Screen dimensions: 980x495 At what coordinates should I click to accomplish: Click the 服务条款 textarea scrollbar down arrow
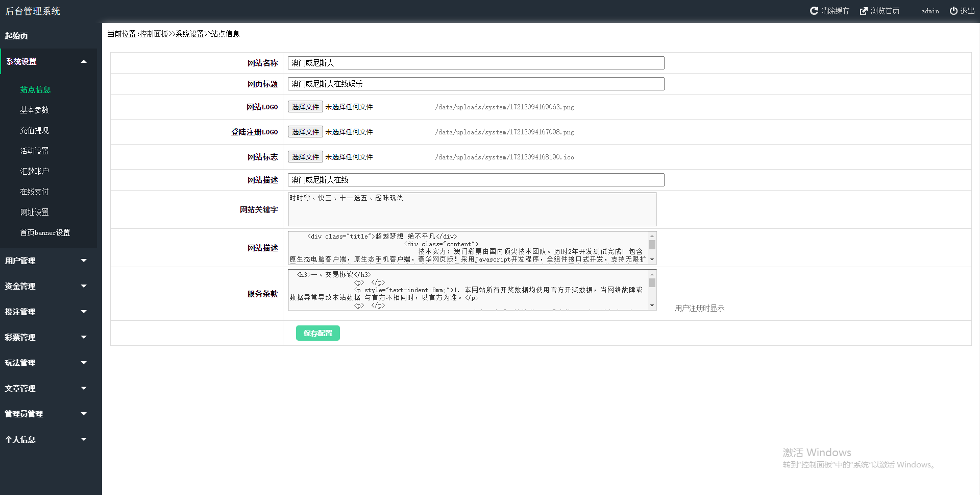pyautogui.click(x=652, y=305)
